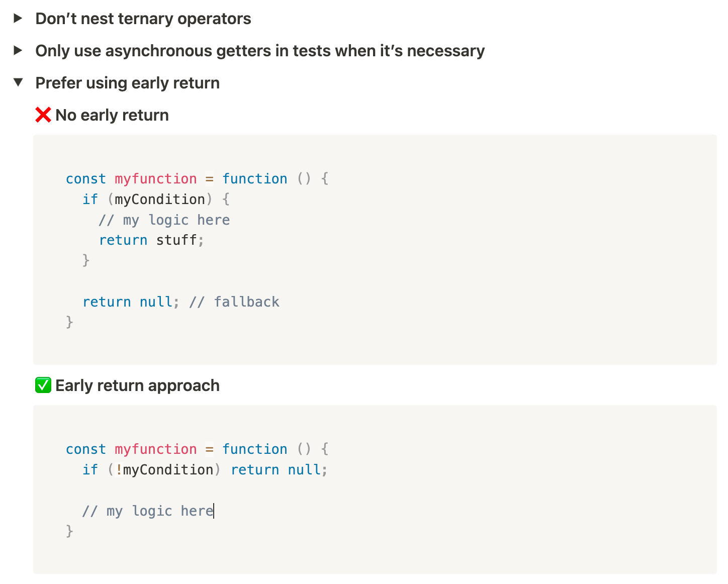Click the green check mark emoji
Viewport: 728px width, 584px height.
[43, 385]
